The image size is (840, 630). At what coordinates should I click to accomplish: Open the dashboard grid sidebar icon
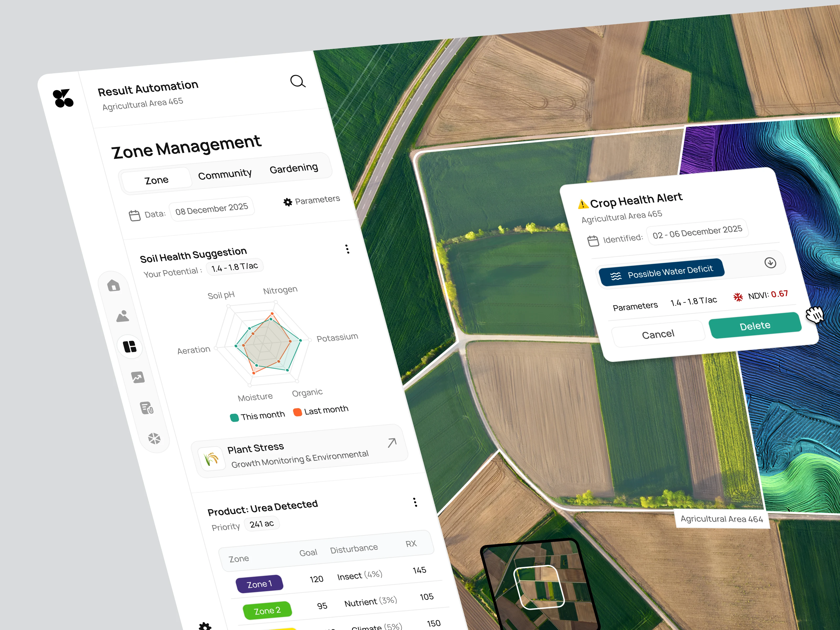tap(130, 346)
